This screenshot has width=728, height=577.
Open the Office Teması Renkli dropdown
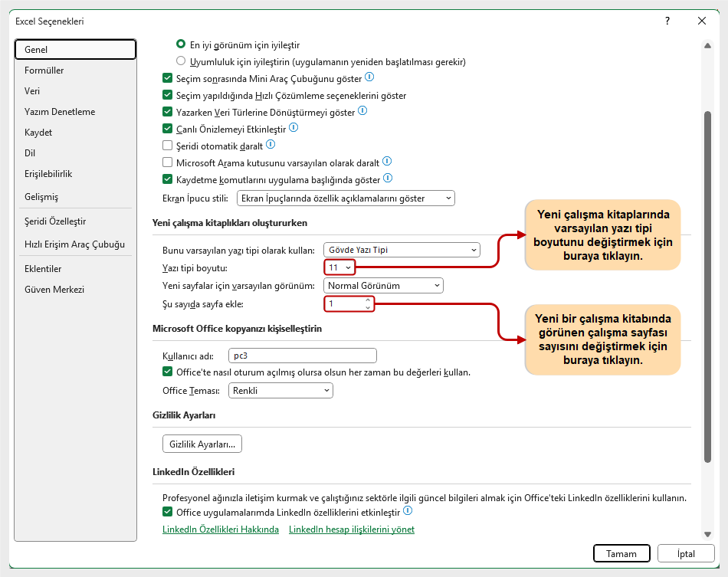click(280, 390)
